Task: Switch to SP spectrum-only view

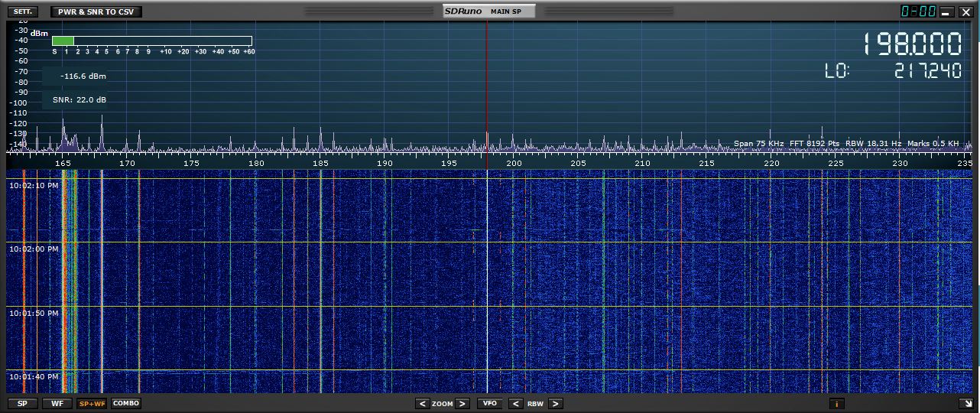Action: point(22,403)
